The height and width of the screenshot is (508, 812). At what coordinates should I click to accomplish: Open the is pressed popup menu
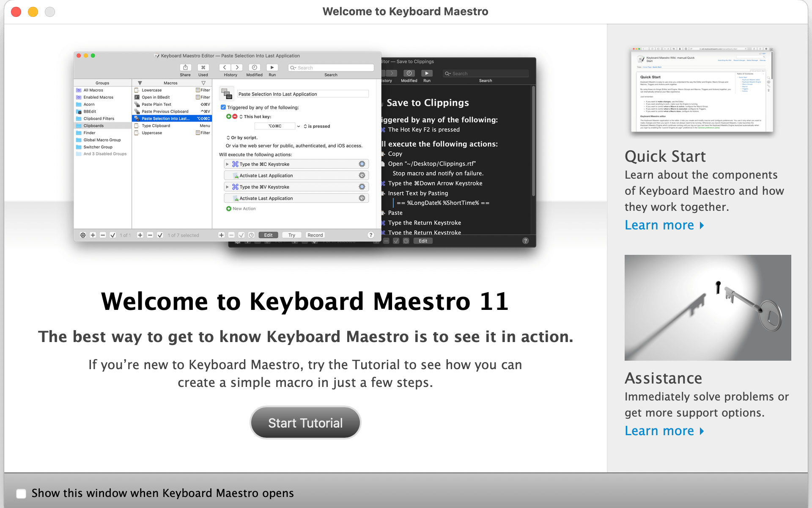point(317,126)
